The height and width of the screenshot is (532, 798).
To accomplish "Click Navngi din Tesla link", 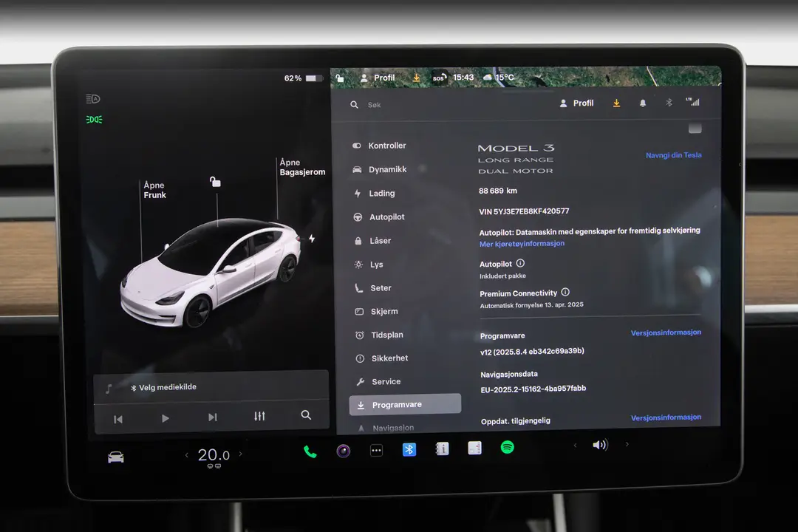I will (x=673, y=155).
